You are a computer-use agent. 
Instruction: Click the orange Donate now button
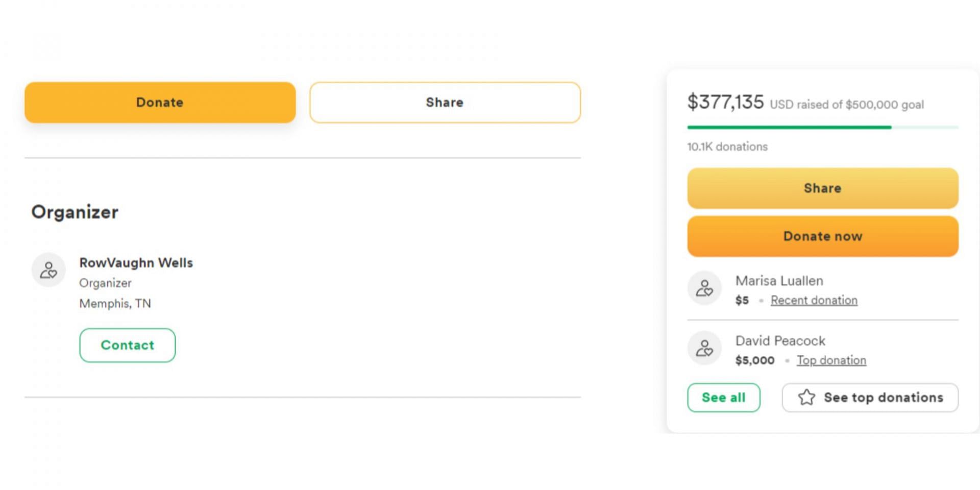[823, 236]
